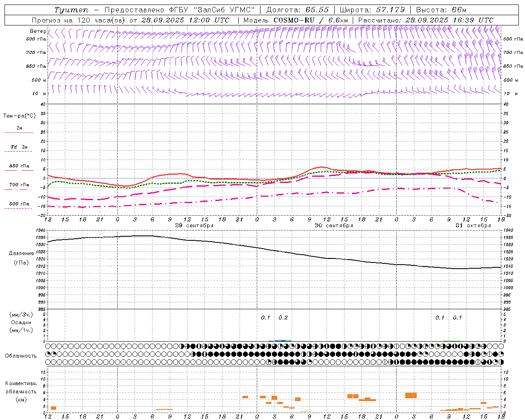525x420 pixels.
Task: Click the "01 октября" date label
Action: [473, 226]
